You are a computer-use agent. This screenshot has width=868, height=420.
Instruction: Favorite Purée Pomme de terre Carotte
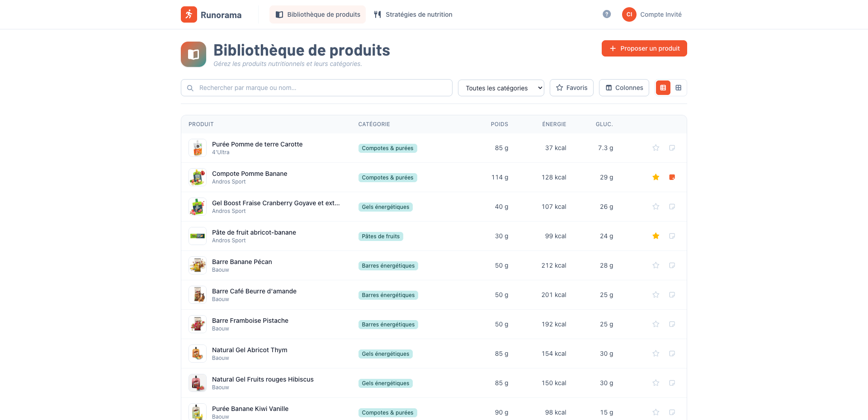click(656, 148)
